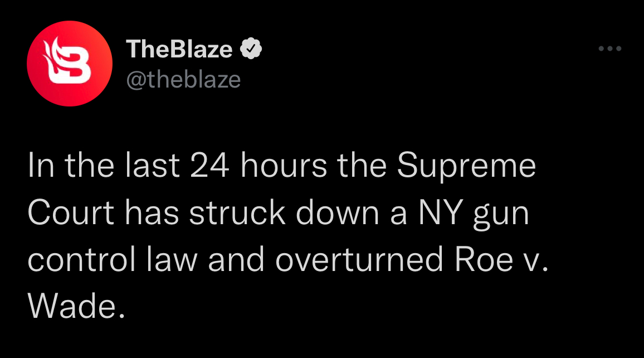Click the blue verified checkmark badge
This screenshot has height=358, width=644.
tap(251, 49)
